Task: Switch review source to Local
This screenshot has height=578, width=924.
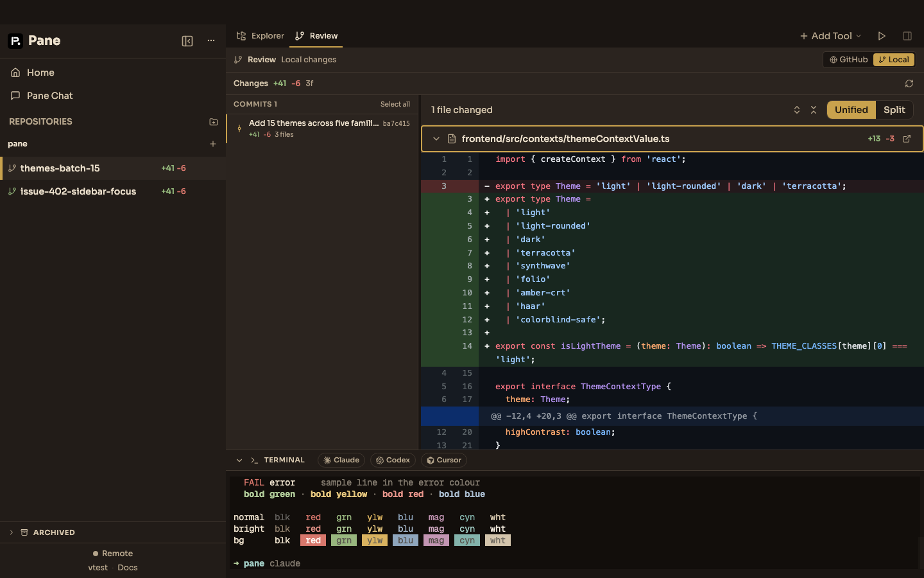Action: pyautogui.click(x=894, y=60)
